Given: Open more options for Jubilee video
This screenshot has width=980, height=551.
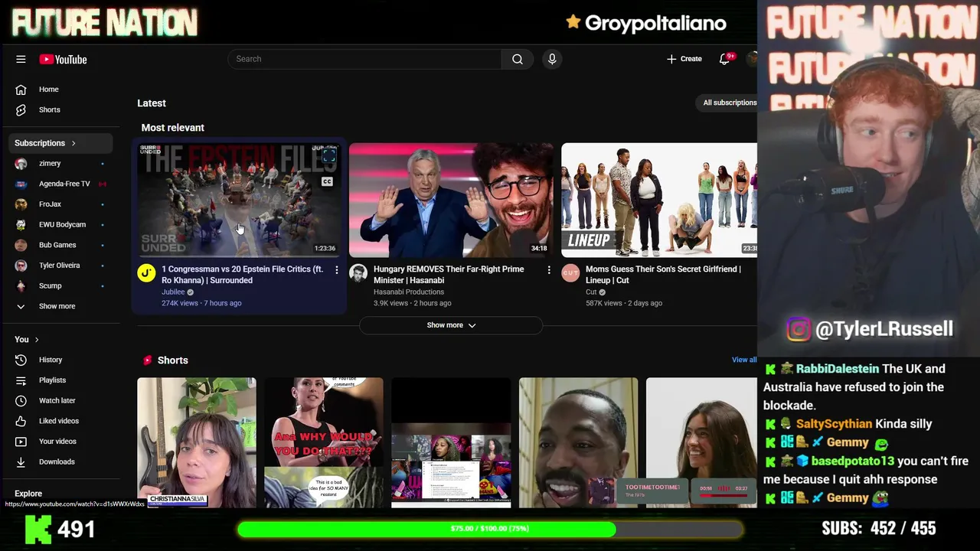Looking at the screenshot, I should (336, 270).
